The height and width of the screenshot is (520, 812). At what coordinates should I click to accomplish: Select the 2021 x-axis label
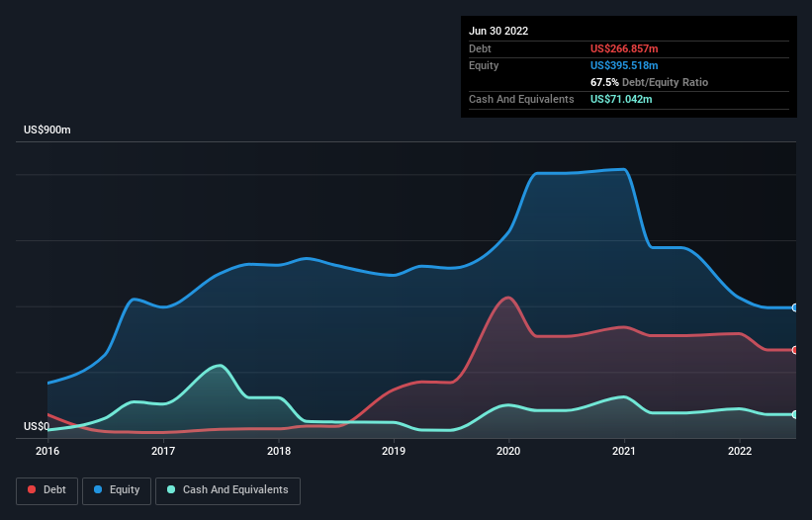624,451
